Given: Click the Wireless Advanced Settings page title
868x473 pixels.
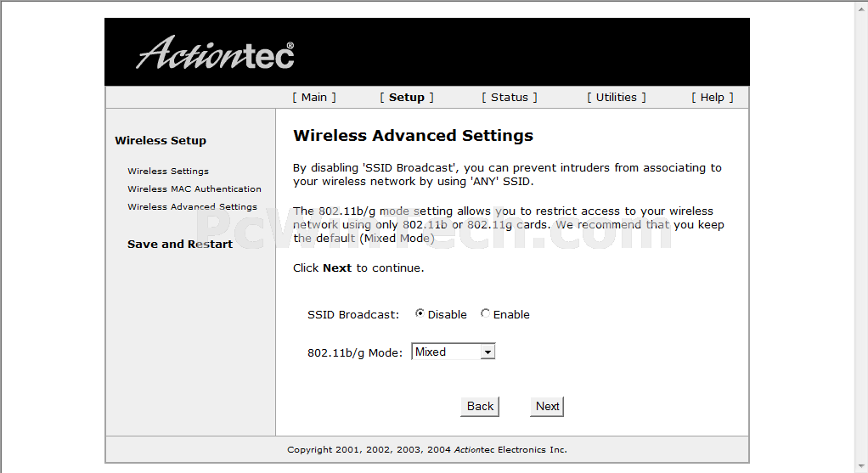Looking at the screenshot, I should (x=413, y=136).
